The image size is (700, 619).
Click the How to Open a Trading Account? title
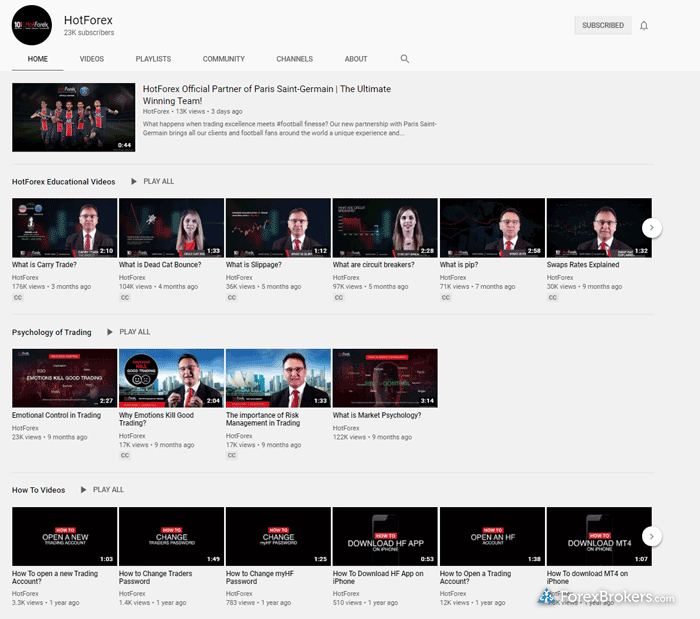point(475,577)
